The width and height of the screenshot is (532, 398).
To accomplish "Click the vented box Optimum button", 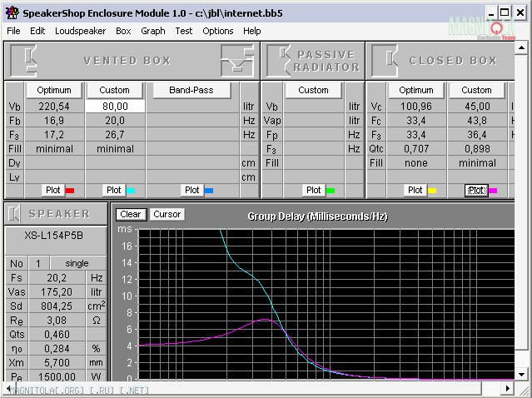I will (54, 90).
